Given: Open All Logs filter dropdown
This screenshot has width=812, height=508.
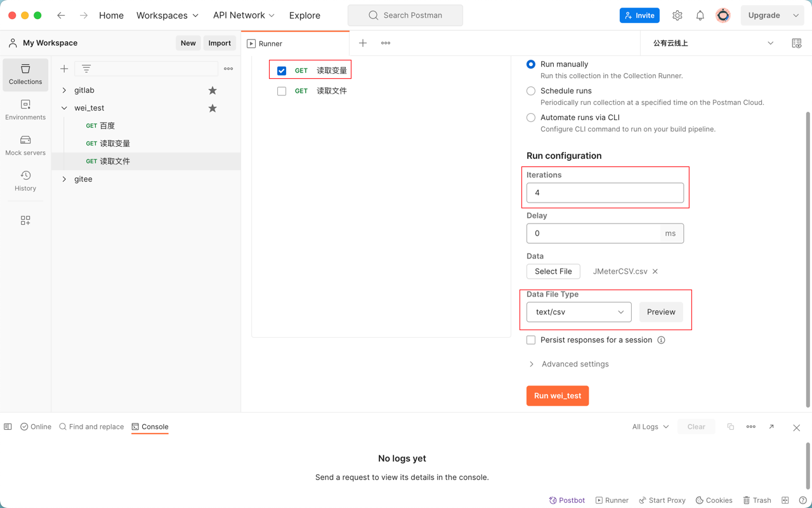Looking at the screenshot, I should [x=650, y=427].
